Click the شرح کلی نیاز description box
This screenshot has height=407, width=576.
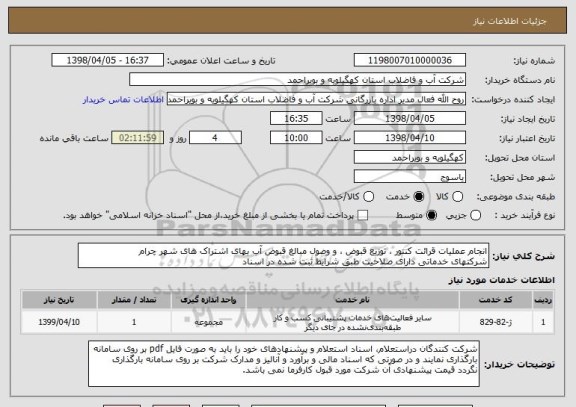tap(283, 256)
